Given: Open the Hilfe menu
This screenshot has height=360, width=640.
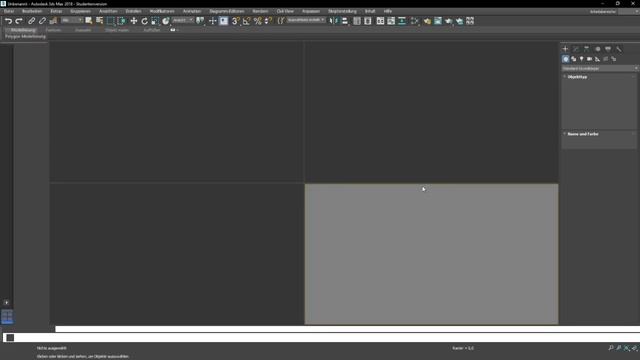Looking at the screenshot, I should tap(387, 11).
